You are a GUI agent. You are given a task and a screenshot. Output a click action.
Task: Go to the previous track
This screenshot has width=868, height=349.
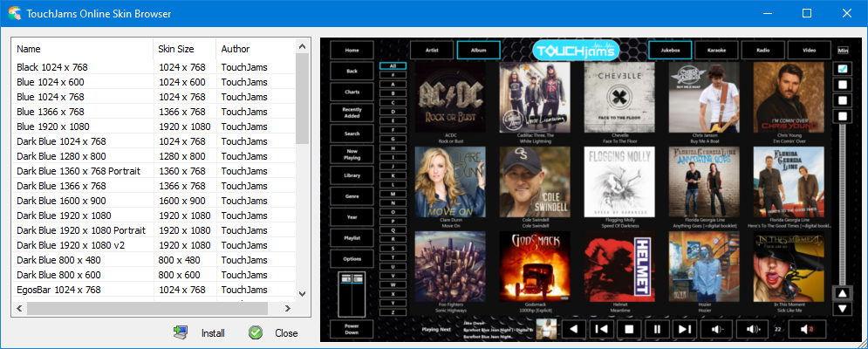click(600, 329)
